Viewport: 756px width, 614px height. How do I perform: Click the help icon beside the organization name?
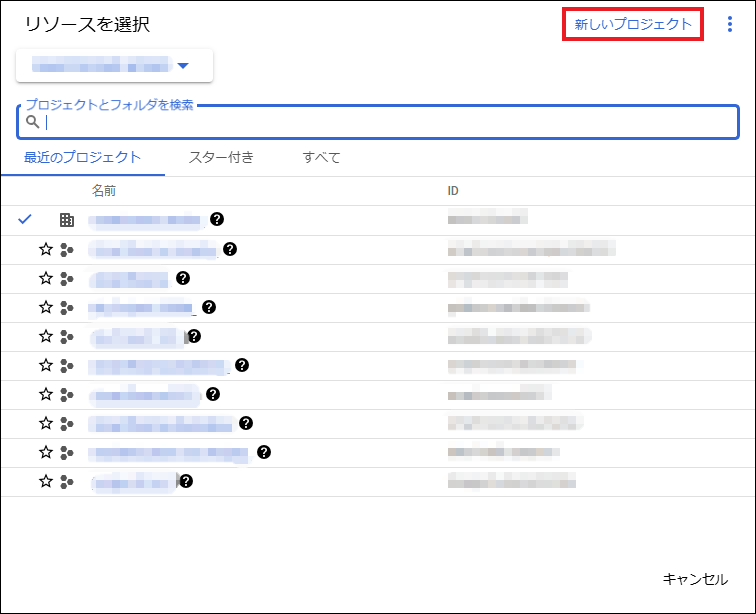(x=216, y=220)
